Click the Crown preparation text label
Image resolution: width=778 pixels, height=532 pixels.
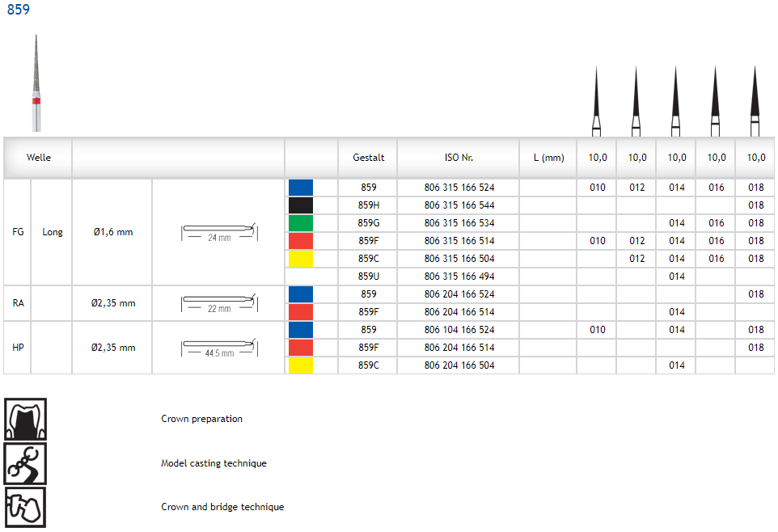point(201,419)
